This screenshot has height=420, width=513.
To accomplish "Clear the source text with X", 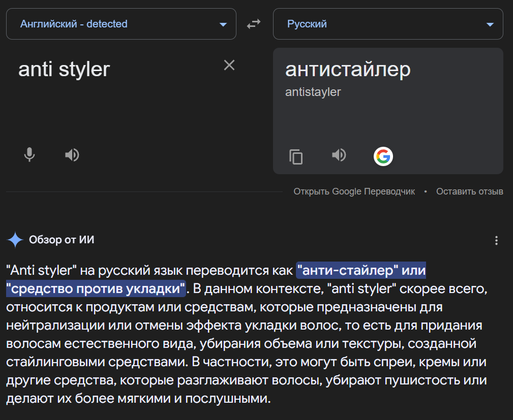I will click(229, 65).
